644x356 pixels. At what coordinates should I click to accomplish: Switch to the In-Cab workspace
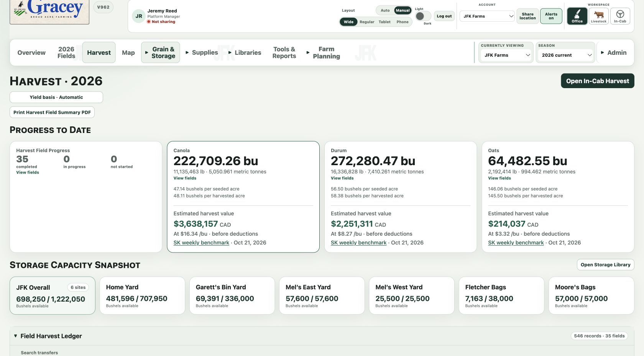[620, 16]
